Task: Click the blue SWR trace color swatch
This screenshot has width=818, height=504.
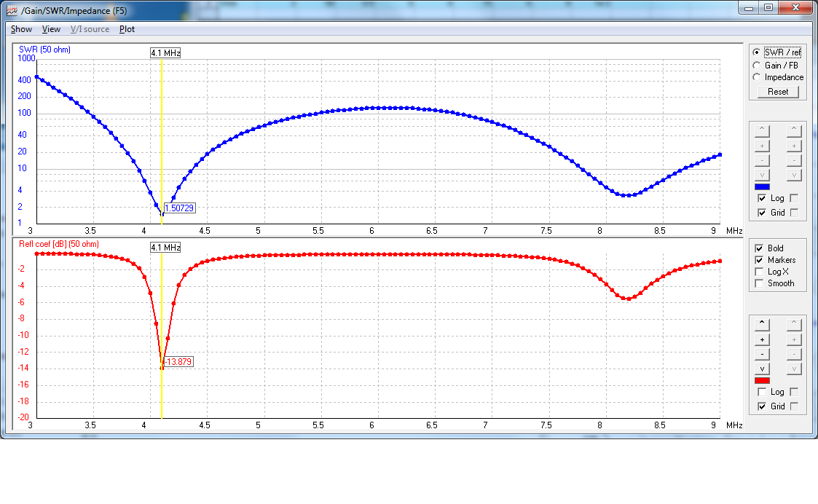Action: (x=762, y=186)
